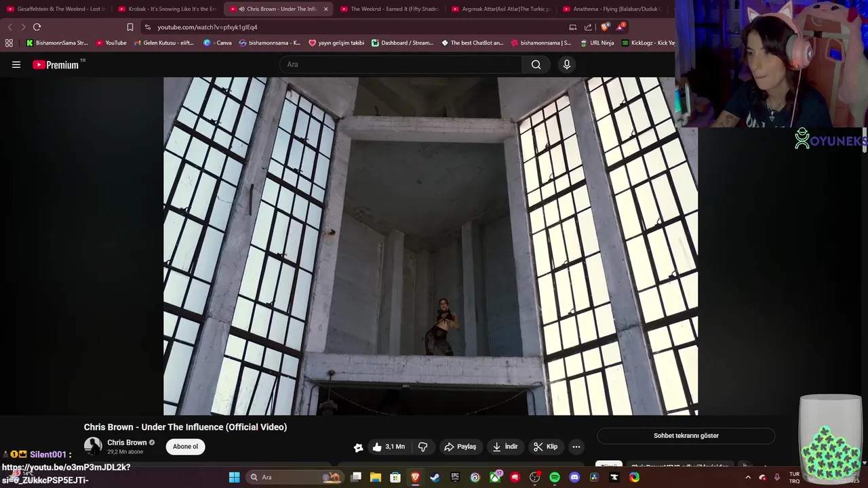Viewport: 868px width, 488px height.
Task: Open the YouTube bookmark
Action: click(x=111, y=43)
